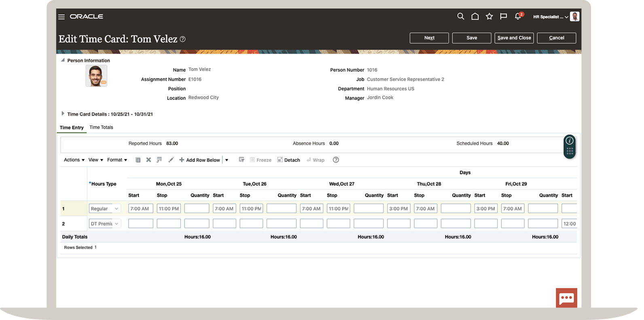The image size is (644, 320).
Task: Open the Add Row Below dropdown arrow
Action: pos(227,160)
